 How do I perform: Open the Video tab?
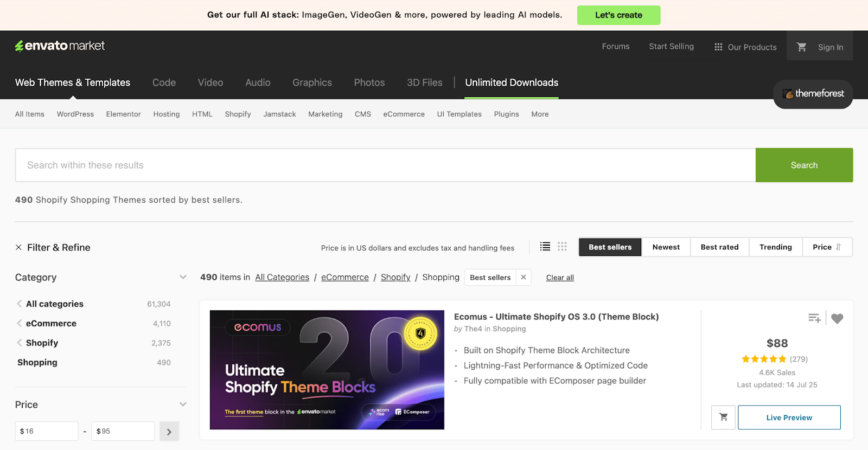click(x=210, y=82)
